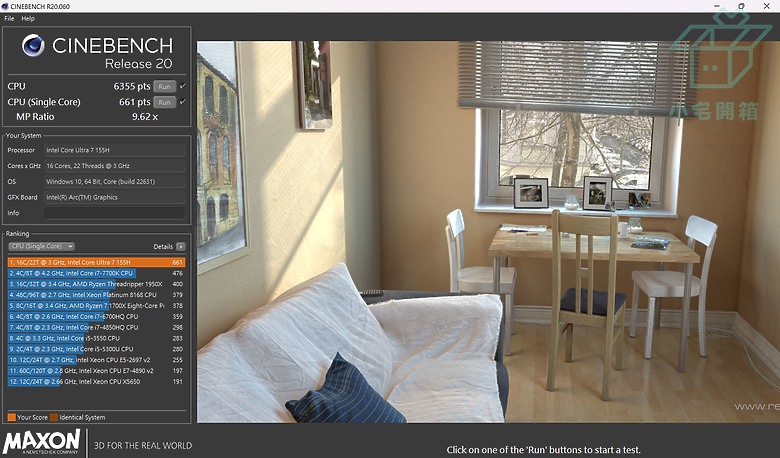Open the Help menu
This screenshot has height=458, width=780.
tap(28, 18)
